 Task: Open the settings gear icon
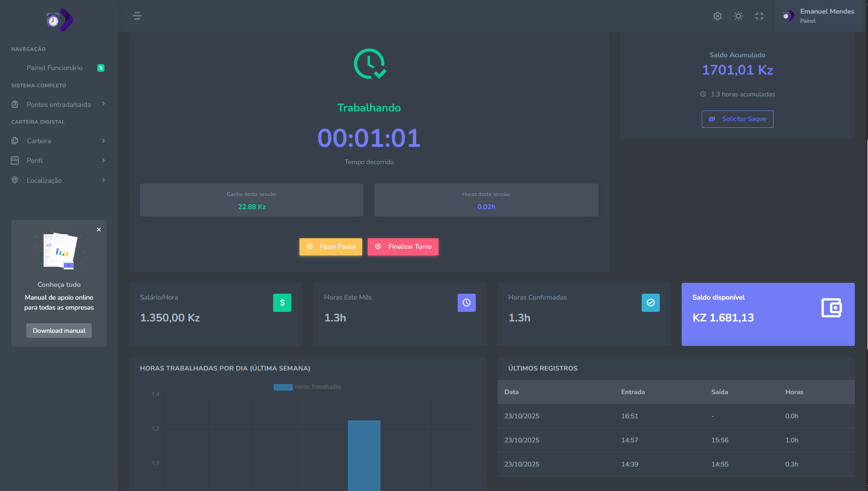coord(717,16)
